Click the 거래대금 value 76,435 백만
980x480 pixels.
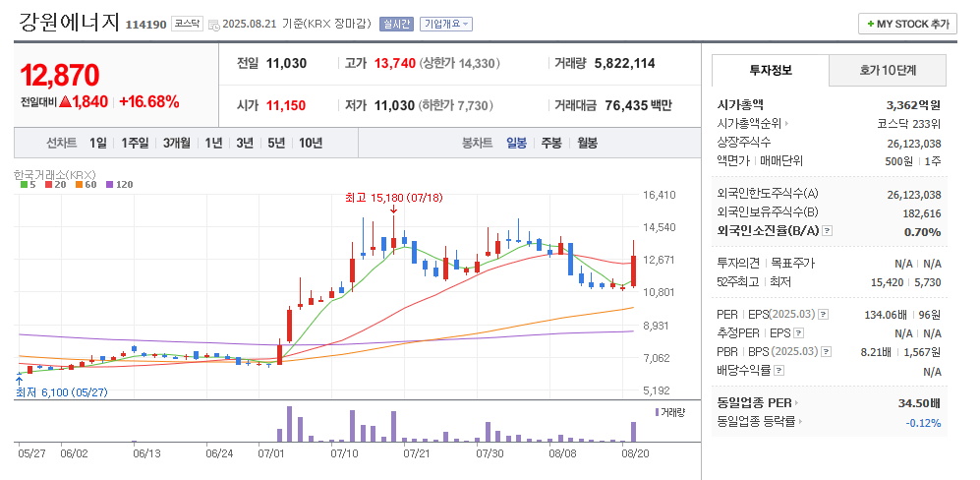coord(638,105)
